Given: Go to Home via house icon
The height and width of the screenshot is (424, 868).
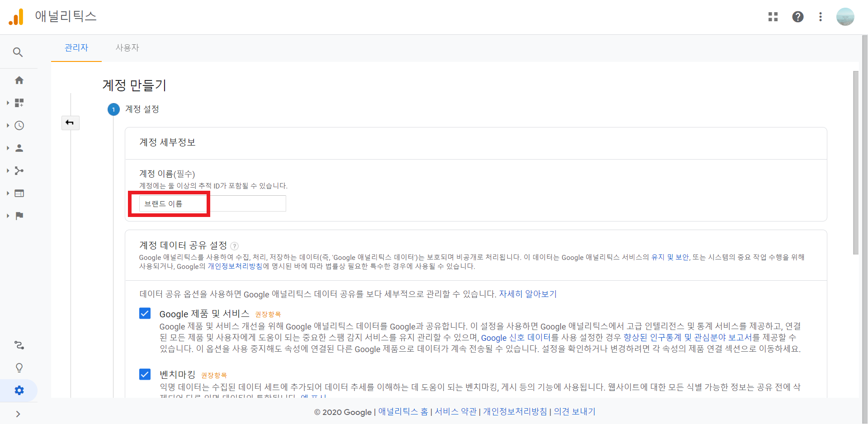Looking at the screenshot, I should pyautogui.click(x=19, y=80).
